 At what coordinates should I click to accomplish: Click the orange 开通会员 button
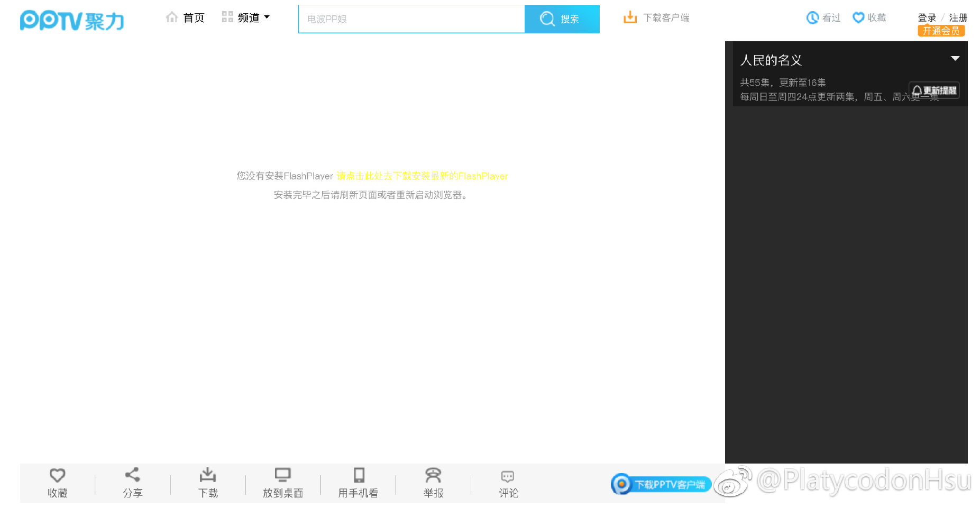tap(941, 31)
